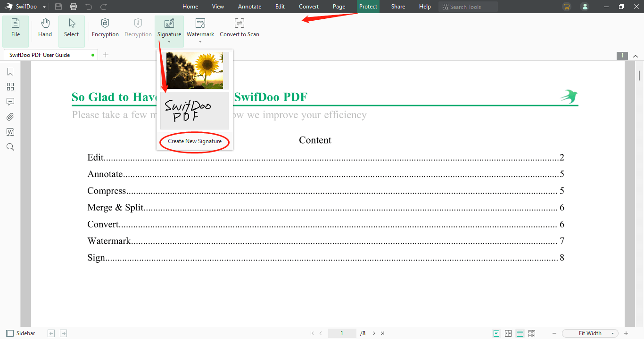This screenshot has width=644, height=339.
Task: Open the Bookmarks sidebar panel
Action: [x=10, y=72]
